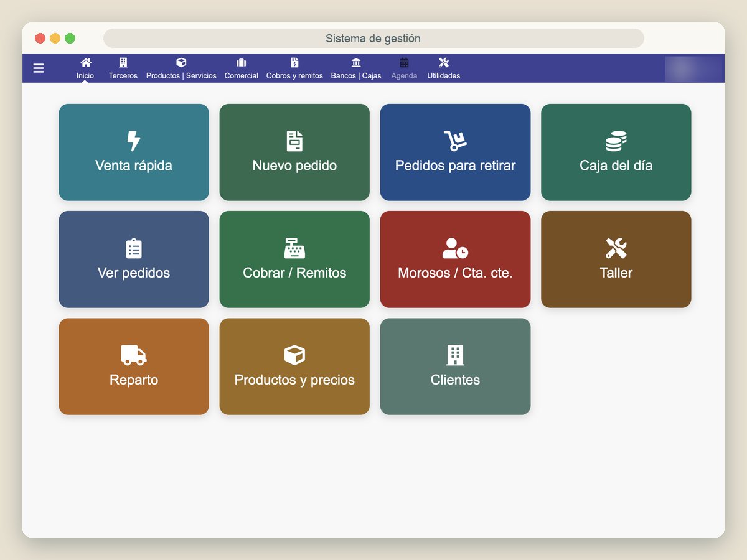Open the Cobros y remitos menu
This screenshot has height=560, width=747.
294,68
